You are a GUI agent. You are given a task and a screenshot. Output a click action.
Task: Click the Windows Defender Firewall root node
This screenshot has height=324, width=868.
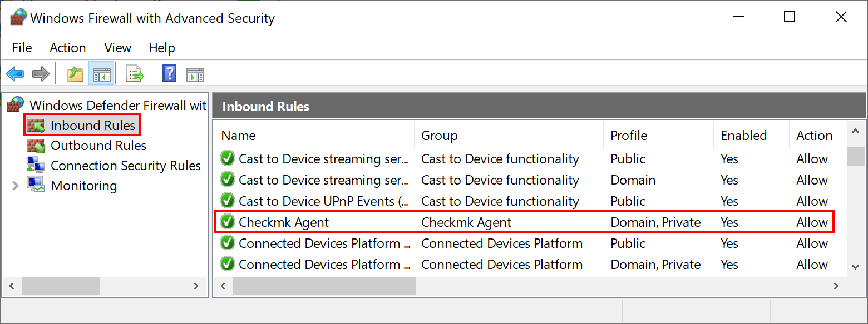117,105
